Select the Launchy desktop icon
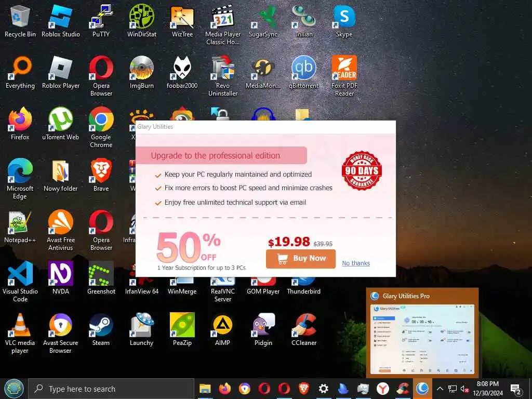 click(x=141, y=329)
